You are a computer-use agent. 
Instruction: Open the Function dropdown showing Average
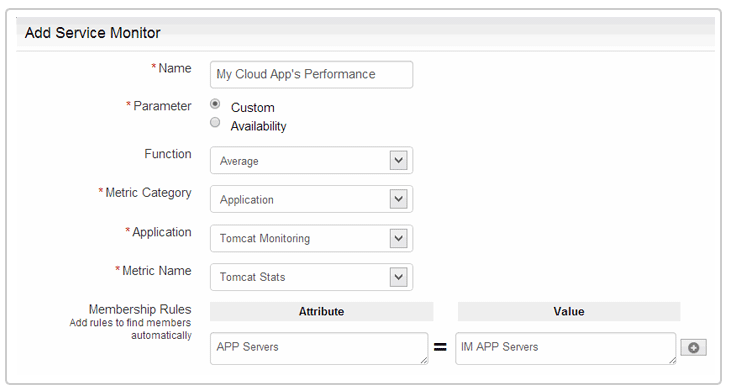tap(311, 160)
